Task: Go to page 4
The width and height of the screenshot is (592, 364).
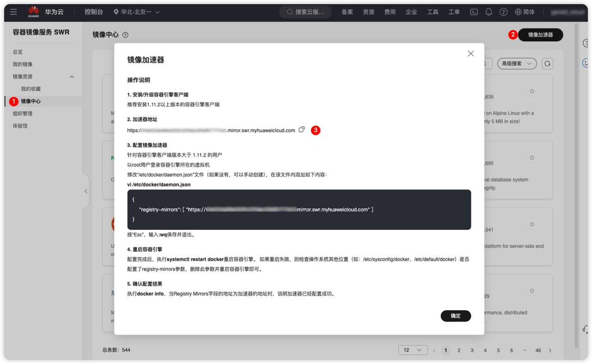Action: point(485,350)
